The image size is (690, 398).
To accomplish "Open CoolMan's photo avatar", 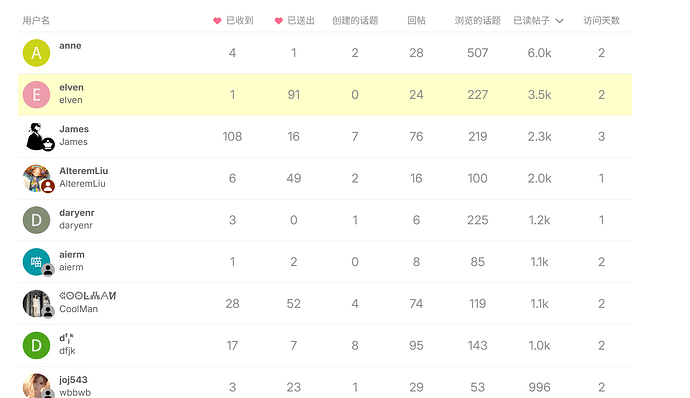I will [x=36, y=304].
